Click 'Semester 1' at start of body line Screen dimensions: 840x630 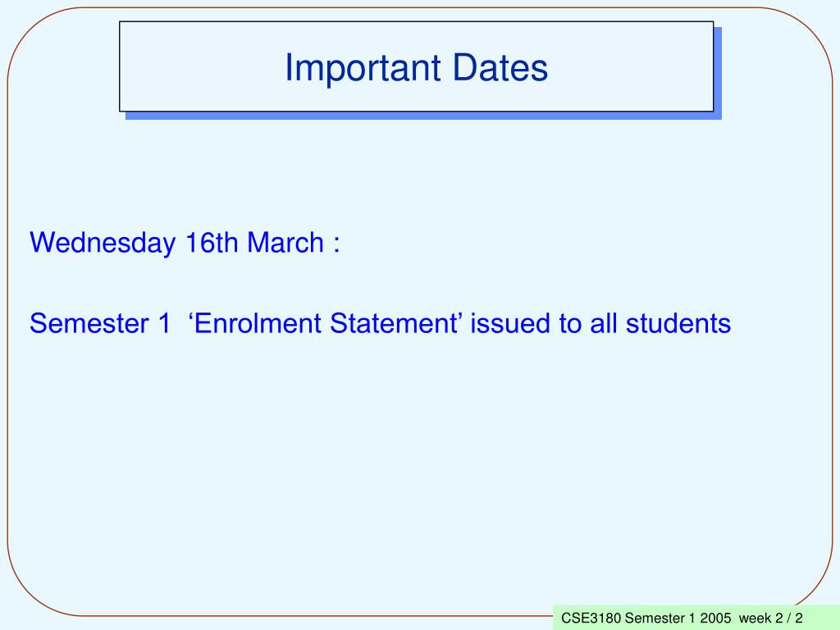pos(99,323)
